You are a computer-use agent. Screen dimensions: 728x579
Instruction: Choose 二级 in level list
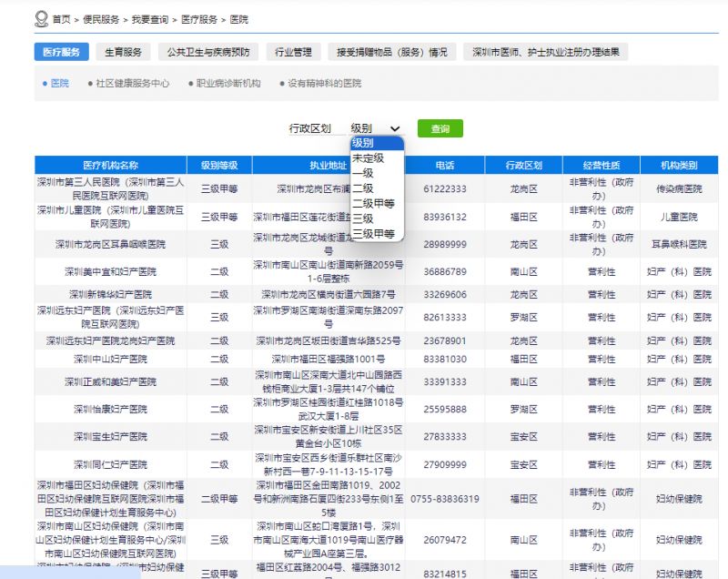pos(377,188)
